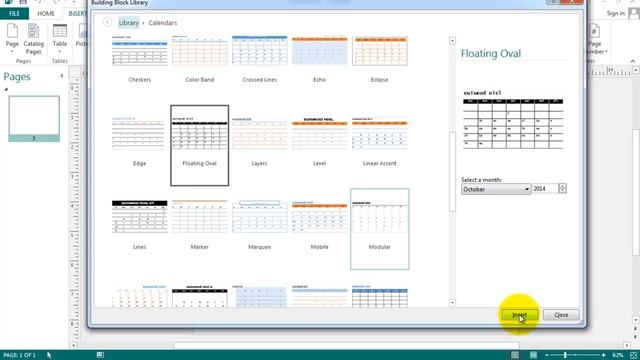Click the Sign in link
The image size is (640, 360).
click(616, 13)
